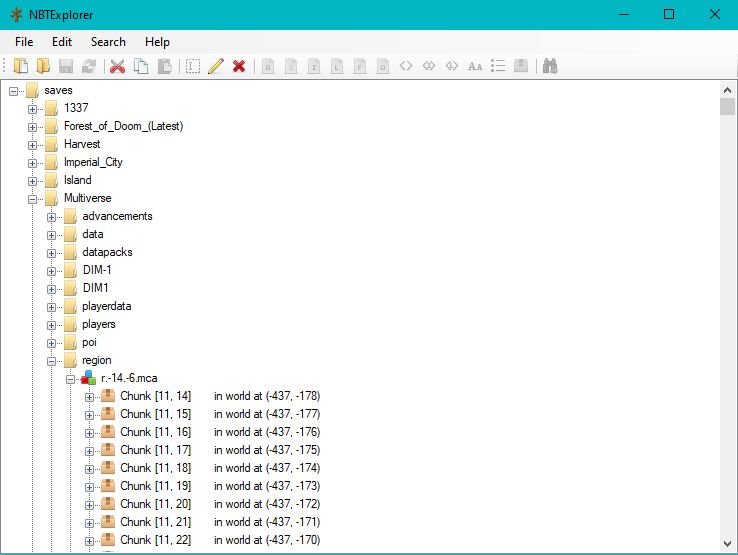Click the Add Long Array tag icon
738x555 pixels.
click(452, 66)
